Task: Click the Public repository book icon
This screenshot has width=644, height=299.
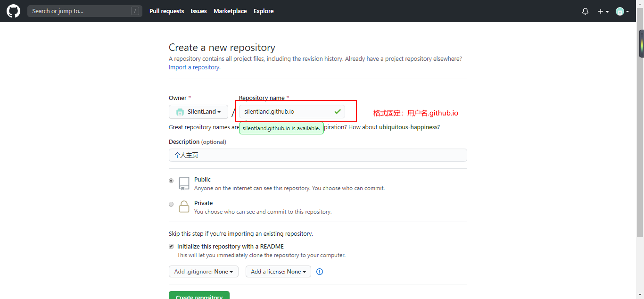Action: [x=184, y=183]
